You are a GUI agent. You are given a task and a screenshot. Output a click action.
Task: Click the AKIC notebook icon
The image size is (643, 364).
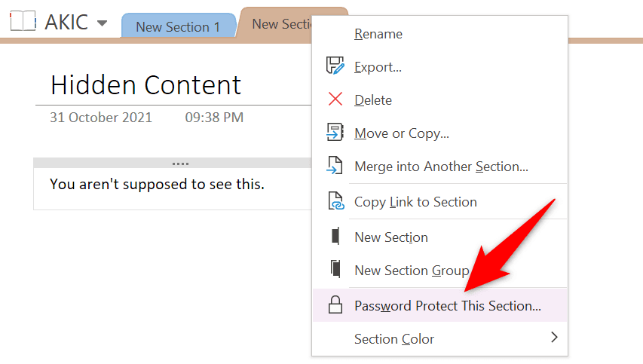[x=23, y=21]
